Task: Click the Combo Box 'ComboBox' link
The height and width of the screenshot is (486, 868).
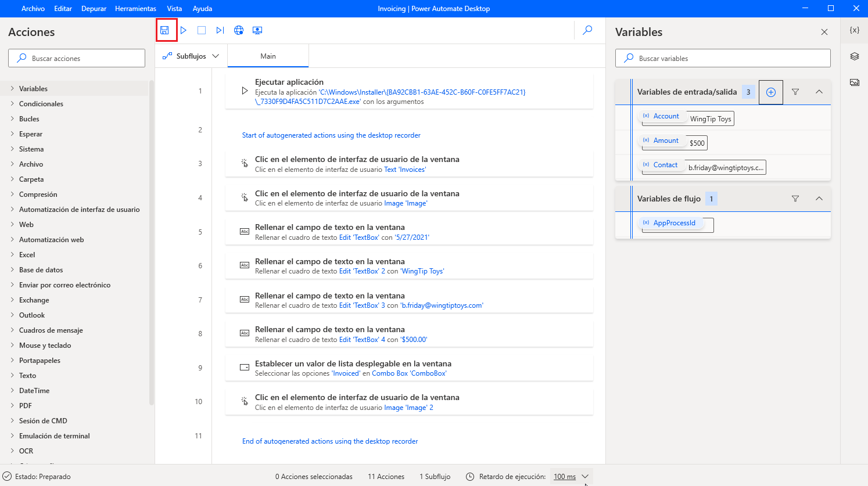Action: 410,373
